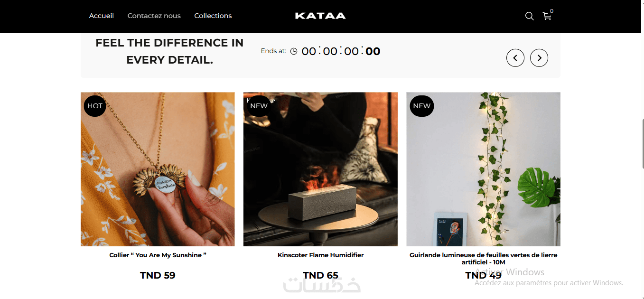Screen dimensions: 644x299
Task: Click the KATAA logo
Action: [320, 16]
